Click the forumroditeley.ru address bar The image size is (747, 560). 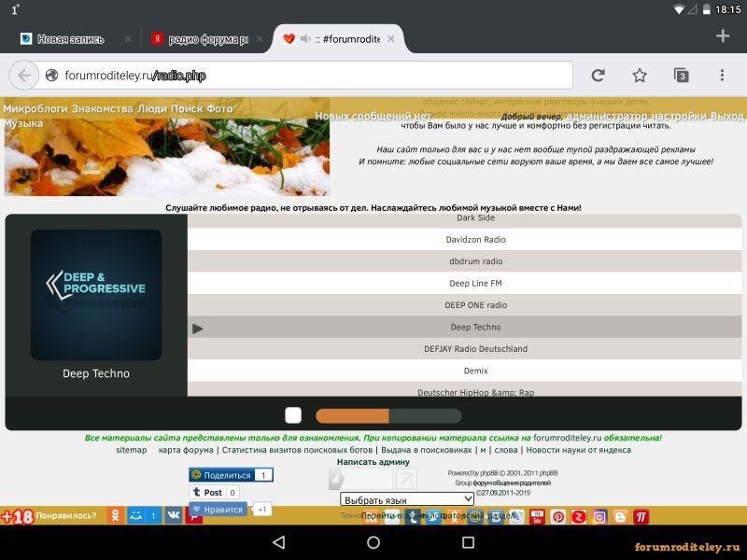pos(305,76)
